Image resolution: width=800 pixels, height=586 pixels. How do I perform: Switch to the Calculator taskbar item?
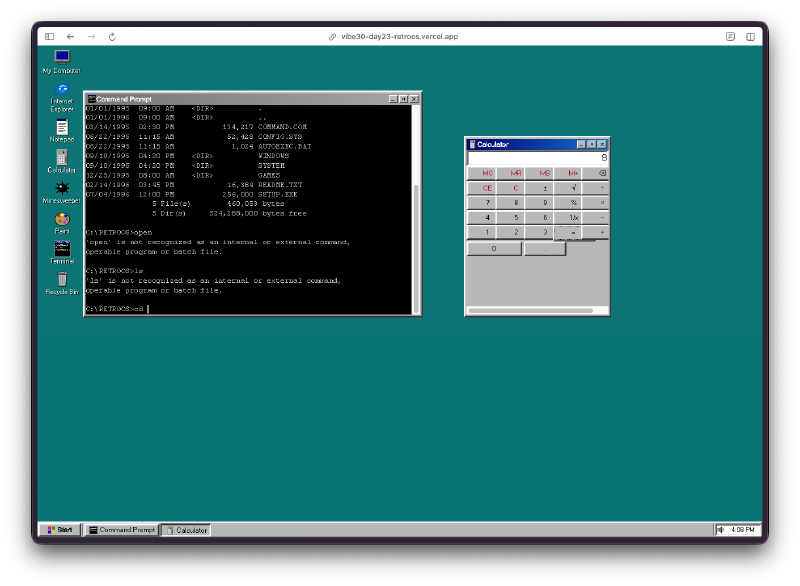coord(186,530)
